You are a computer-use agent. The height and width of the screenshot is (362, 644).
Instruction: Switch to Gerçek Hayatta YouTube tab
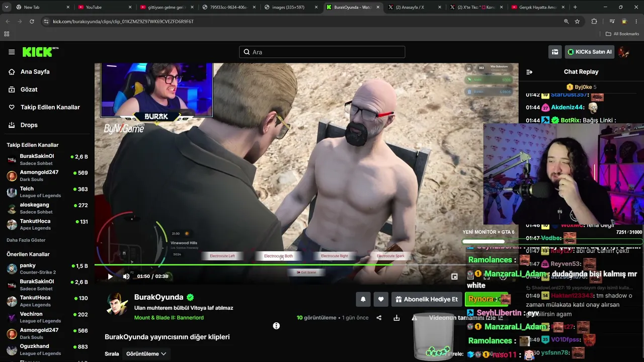[x=538, y=7]
